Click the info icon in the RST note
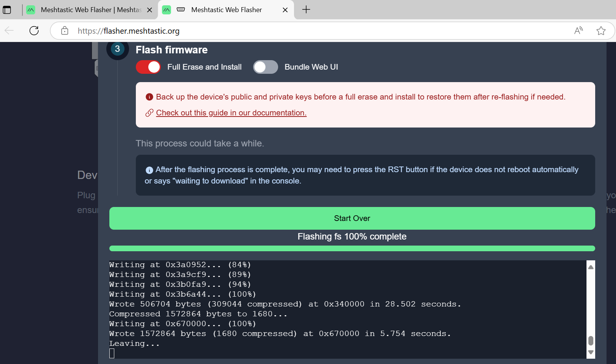616x364 pixels. click(x=149, y=170)
